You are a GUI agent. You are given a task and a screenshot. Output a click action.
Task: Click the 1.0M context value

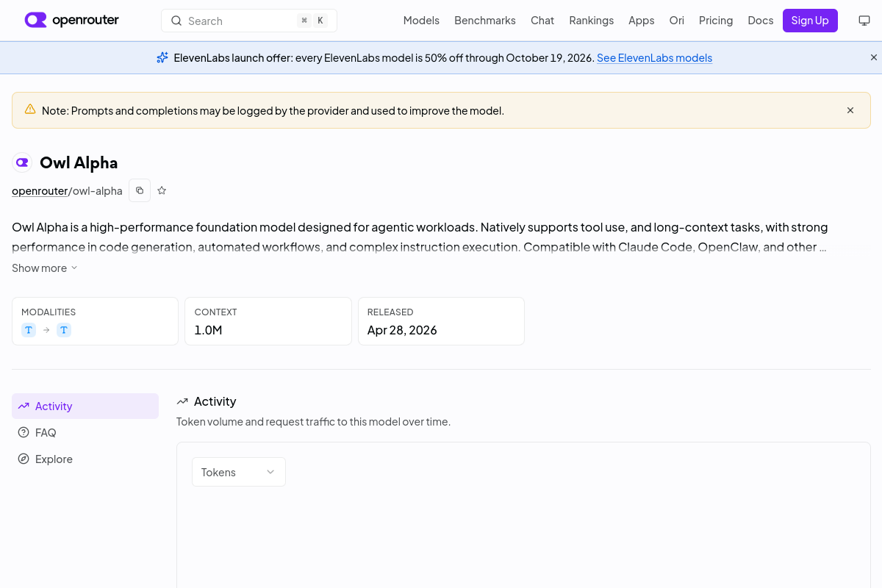tap(208, 330)
